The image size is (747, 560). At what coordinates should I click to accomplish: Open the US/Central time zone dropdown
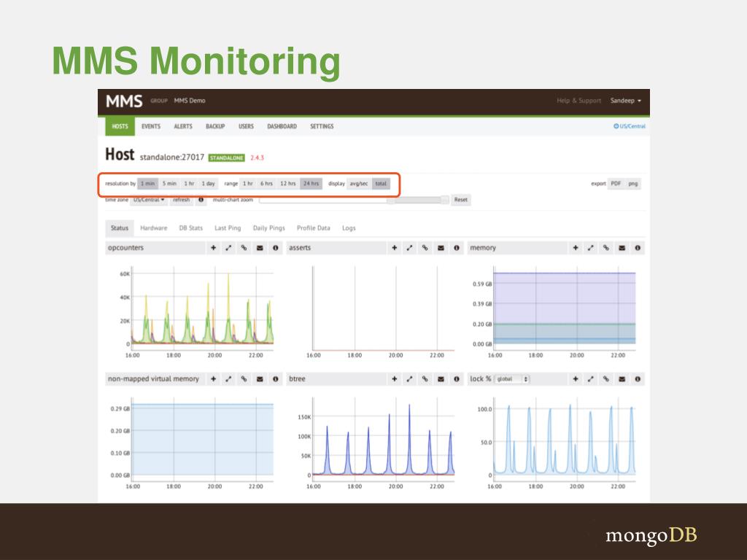[149, 200]
